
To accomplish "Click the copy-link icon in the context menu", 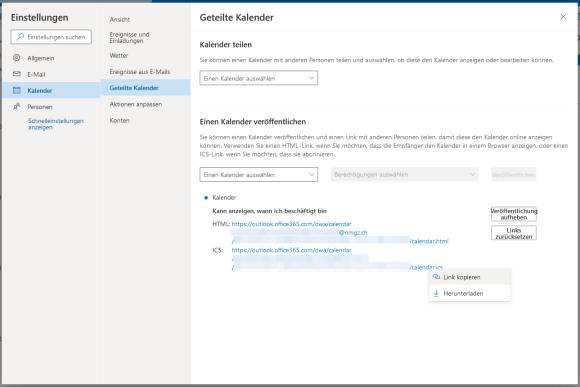I will point(436,277).
